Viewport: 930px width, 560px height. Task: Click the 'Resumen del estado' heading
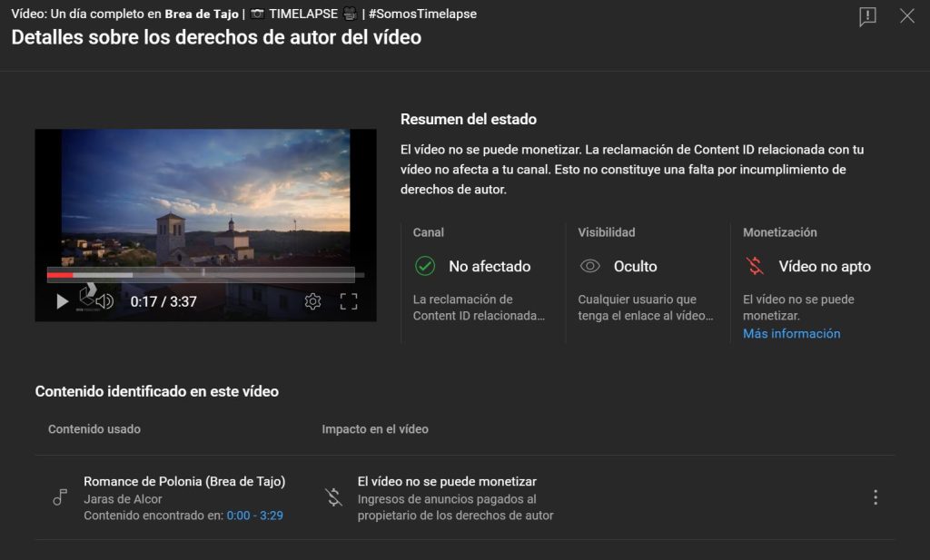[468, 119]
